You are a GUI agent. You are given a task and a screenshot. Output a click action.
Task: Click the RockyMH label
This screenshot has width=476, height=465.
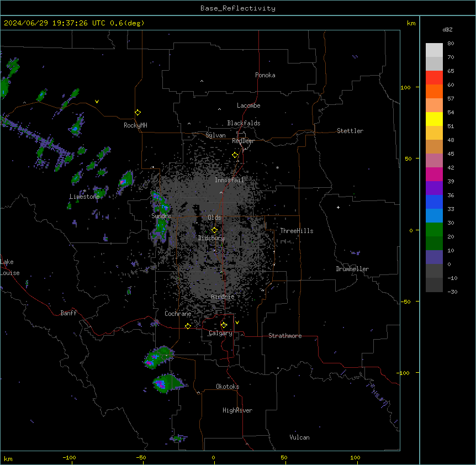point(135,125)
